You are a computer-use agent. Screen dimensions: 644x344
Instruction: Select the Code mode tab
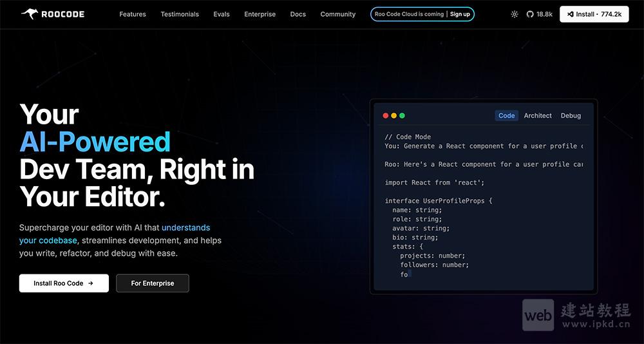(x=506, y=115)
